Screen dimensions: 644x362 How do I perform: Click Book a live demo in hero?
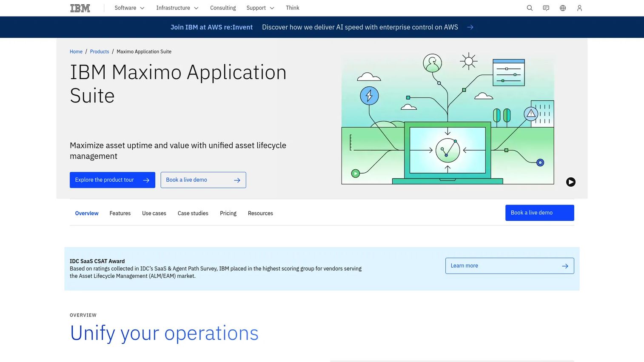tap(203, 180)
